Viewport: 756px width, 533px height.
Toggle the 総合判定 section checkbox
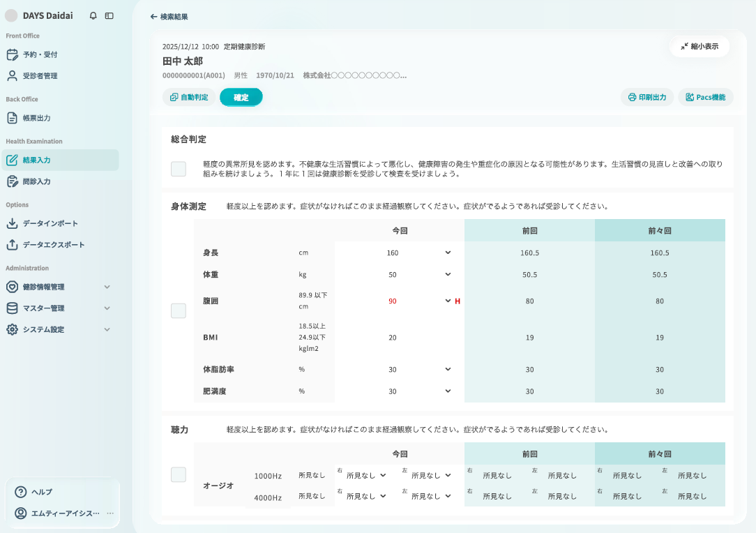click(x=179, y=167)
